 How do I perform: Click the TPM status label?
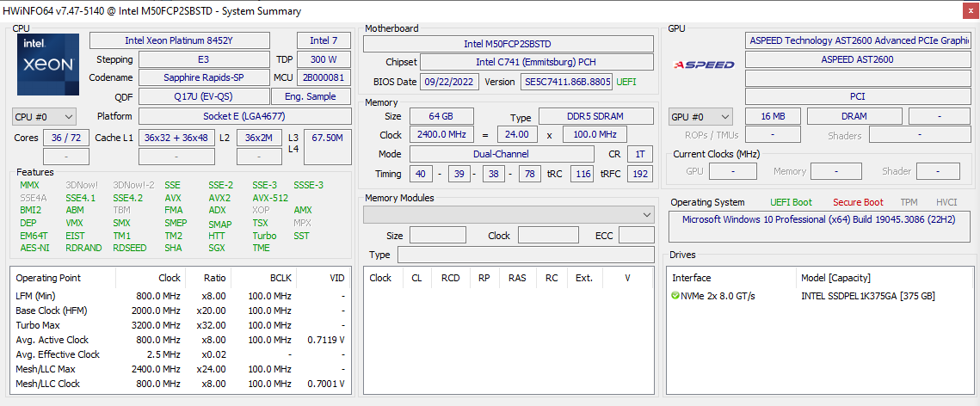pos(909,202)
